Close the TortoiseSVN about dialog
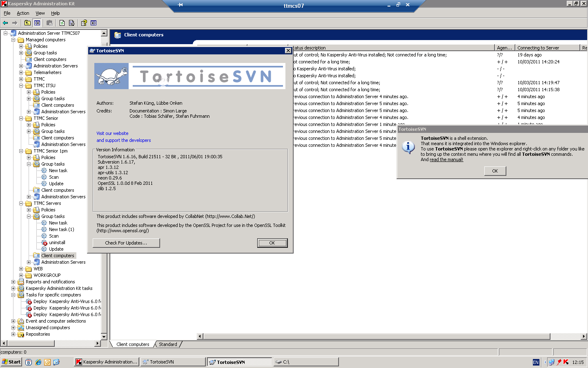The height and width of the screenshot is (368, 588). click(x=288, y=50)
